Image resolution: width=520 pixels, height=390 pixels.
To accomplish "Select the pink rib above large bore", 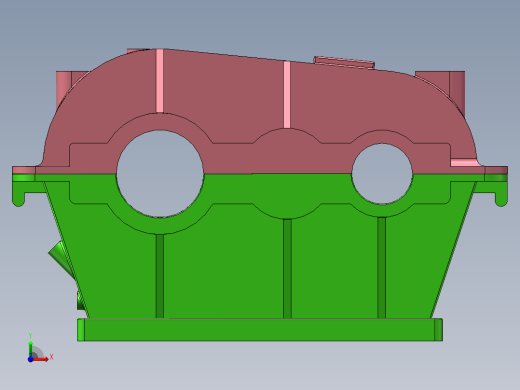I will [160, 80].
